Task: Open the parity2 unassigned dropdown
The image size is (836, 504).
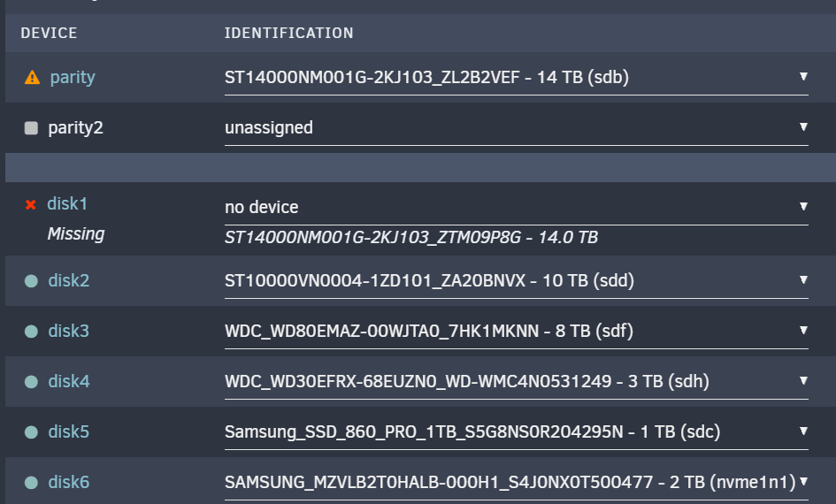Action: [516, 128]
